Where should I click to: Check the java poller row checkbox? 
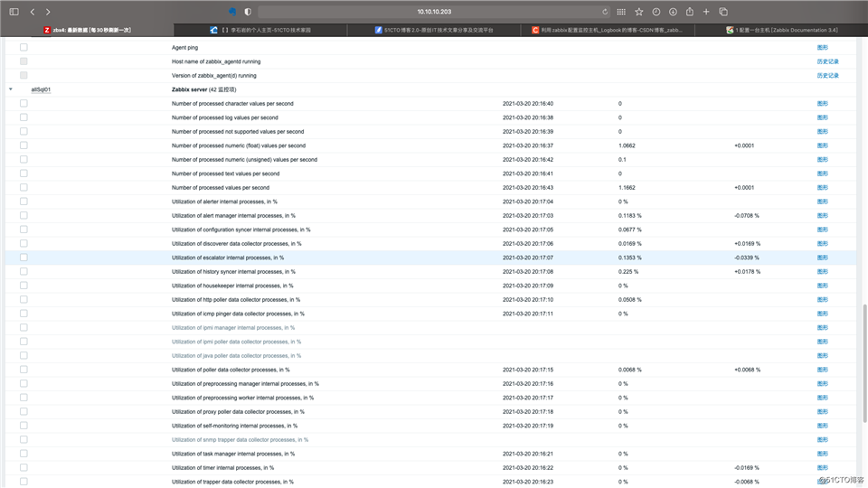click(x=24, y=355)
